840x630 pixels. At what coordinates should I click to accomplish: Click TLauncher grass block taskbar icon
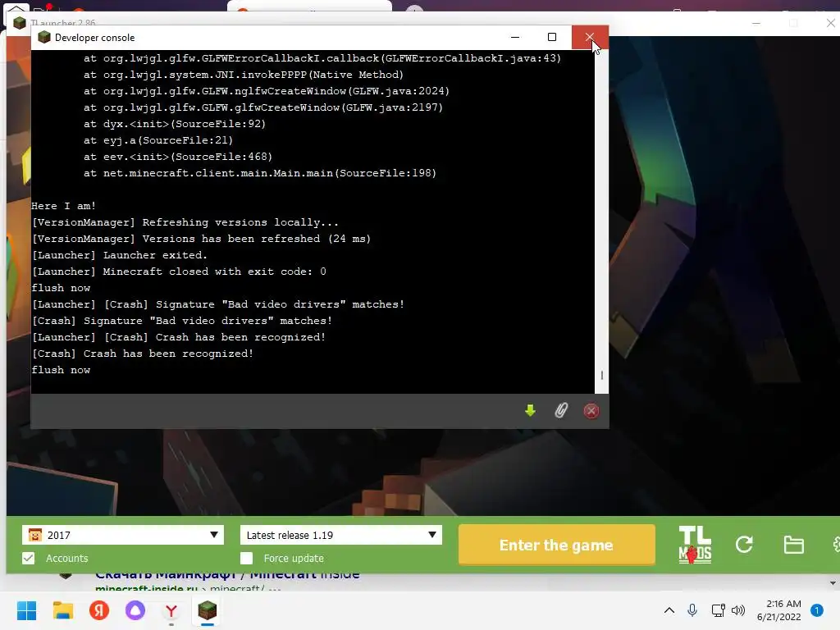(x=208, y=610)
